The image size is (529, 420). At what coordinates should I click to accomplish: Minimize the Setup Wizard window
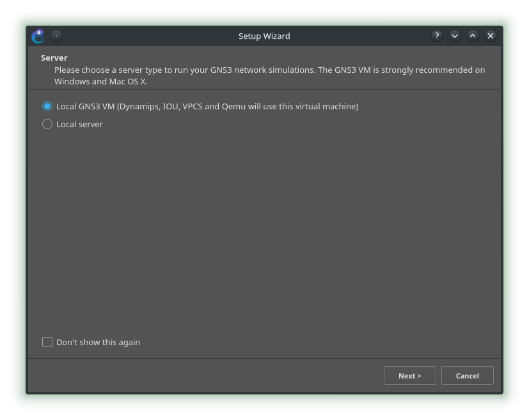click(x=455, y=36)
